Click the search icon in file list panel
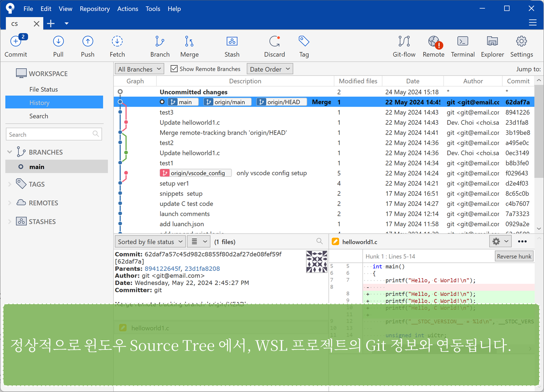This screenshot has width=544, height=392. (x=320, y=241)
